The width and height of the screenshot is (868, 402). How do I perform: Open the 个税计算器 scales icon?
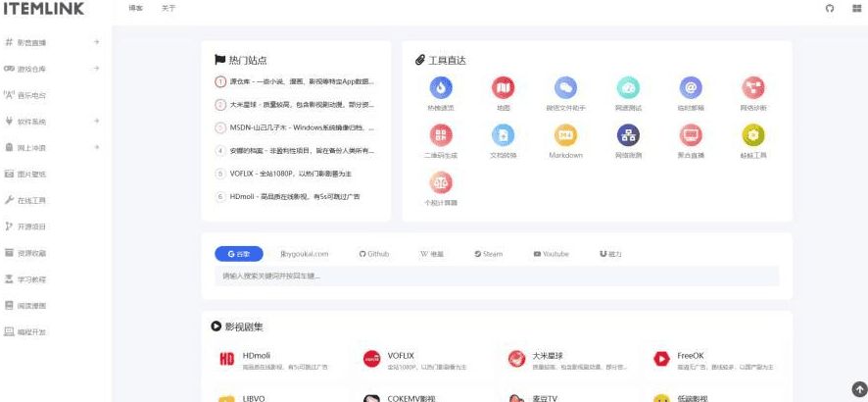click(x=441, y=182)
